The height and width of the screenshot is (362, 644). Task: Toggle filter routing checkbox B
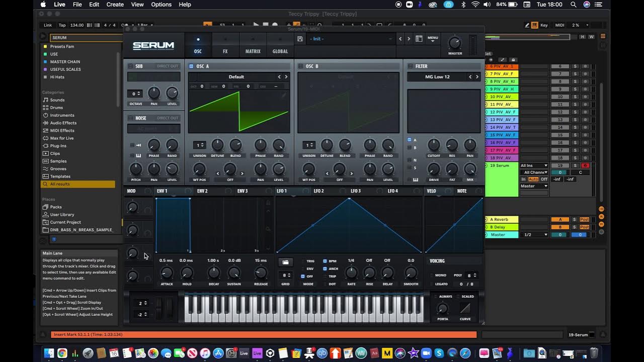[x=410, y=148]
